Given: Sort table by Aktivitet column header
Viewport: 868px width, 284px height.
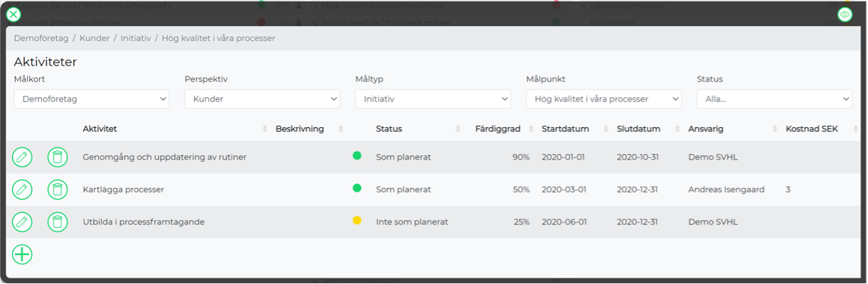Looking at the screenshot, I should point(100,129).
